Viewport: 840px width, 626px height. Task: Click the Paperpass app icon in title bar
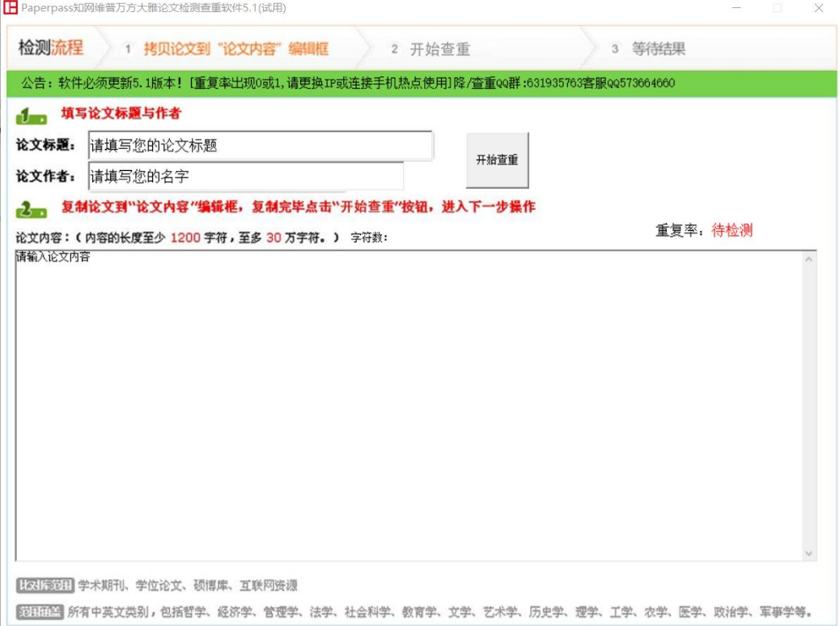point(11,8)
